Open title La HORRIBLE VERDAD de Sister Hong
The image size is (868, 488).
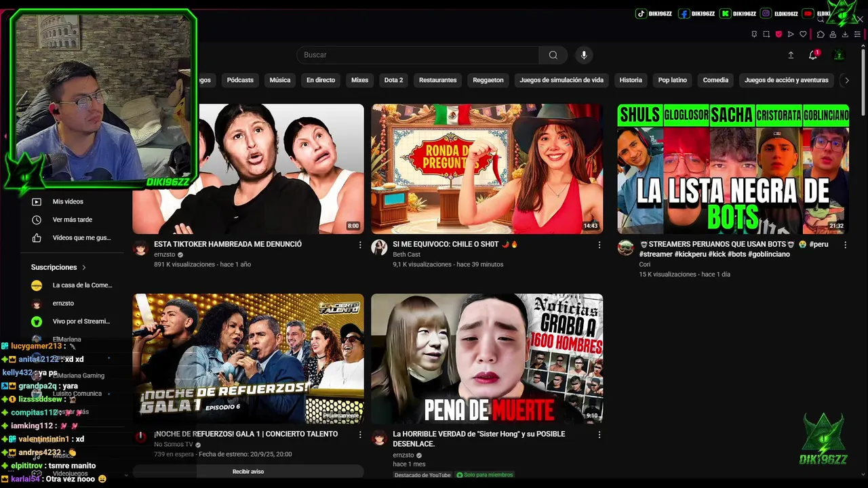pyautogui.click(x=479, y=439)
